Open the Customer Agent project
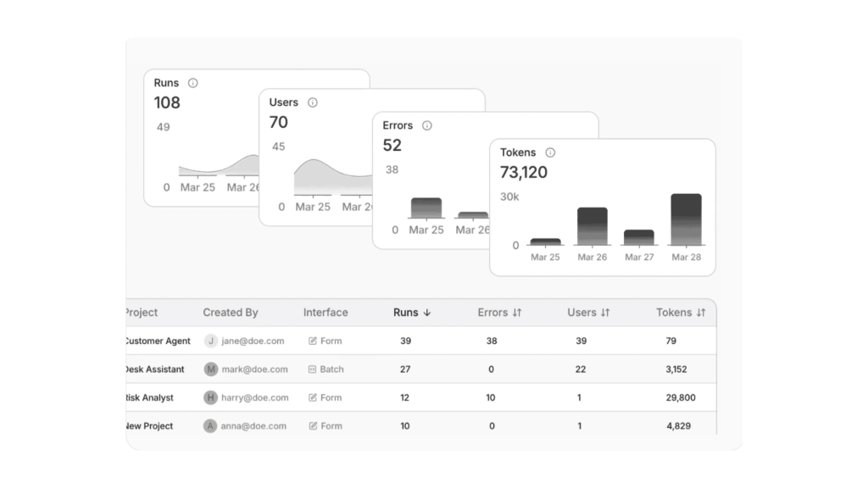The height and width of the screenshot is (488, 868). tap(158, 341)
